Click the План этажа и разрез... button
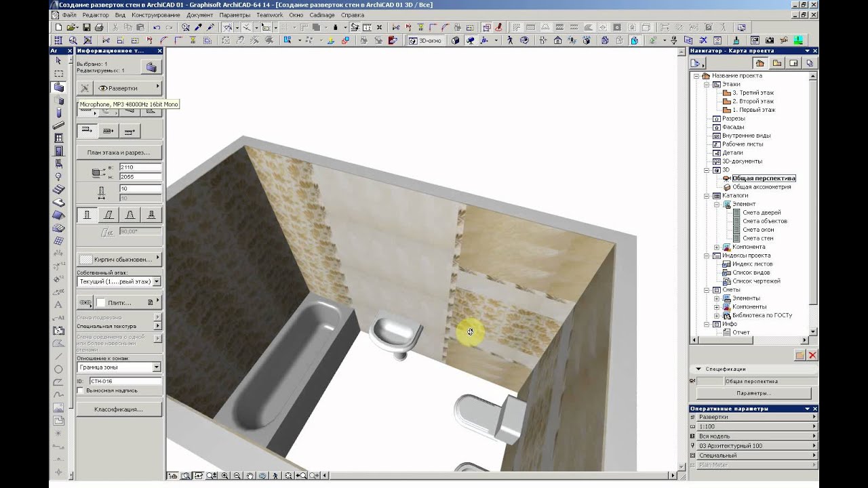Image resolution: width=868 pixels, height=488 pixels. coord(119,152)
